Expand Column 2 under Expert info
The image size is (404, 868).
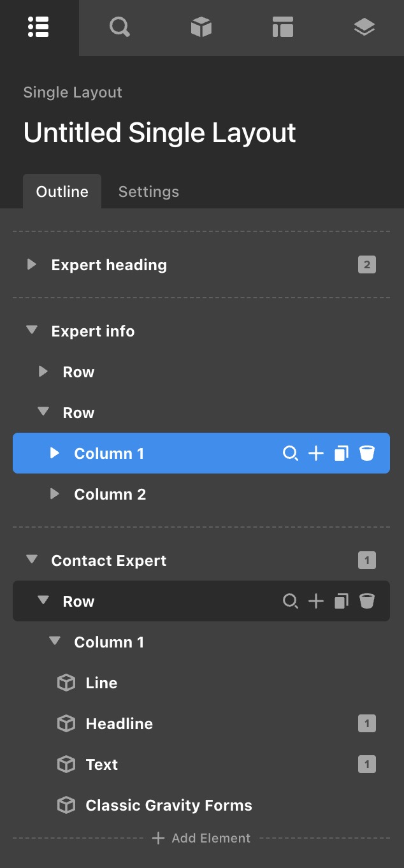tap(54, 494)
